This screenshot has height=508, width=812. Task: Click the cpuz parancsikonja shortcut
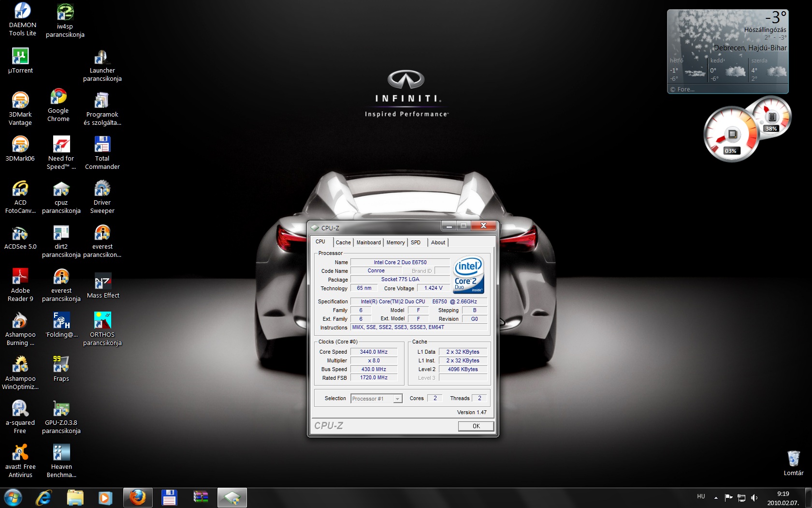point(61,197)
